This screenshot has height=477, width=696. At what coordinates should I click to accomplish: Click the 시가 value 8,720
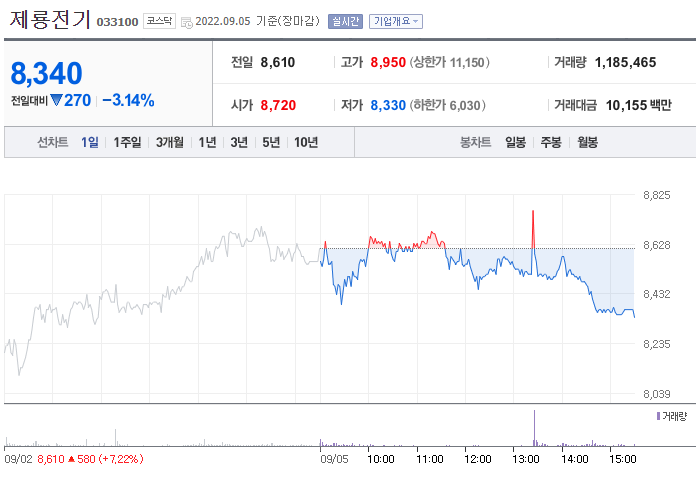(x=278, y=106)
